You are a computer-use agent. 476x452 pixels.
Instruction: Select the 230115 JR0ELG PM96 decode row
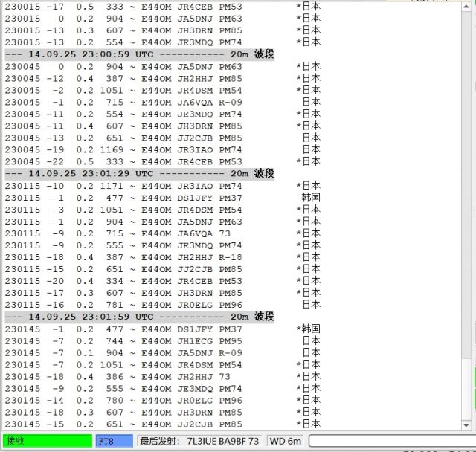[x=162, y=305]
